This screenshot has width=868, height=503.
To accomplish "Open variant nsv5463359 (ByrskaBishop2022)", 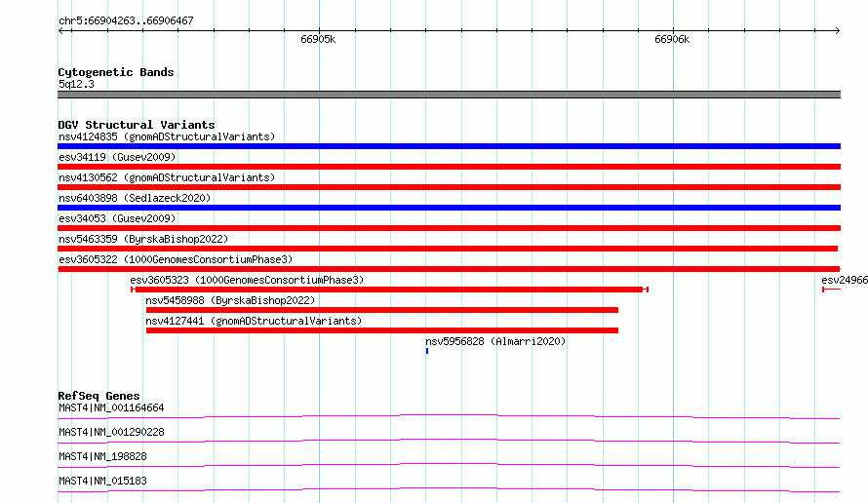I will pyautogui.click(x=143, y=239).
